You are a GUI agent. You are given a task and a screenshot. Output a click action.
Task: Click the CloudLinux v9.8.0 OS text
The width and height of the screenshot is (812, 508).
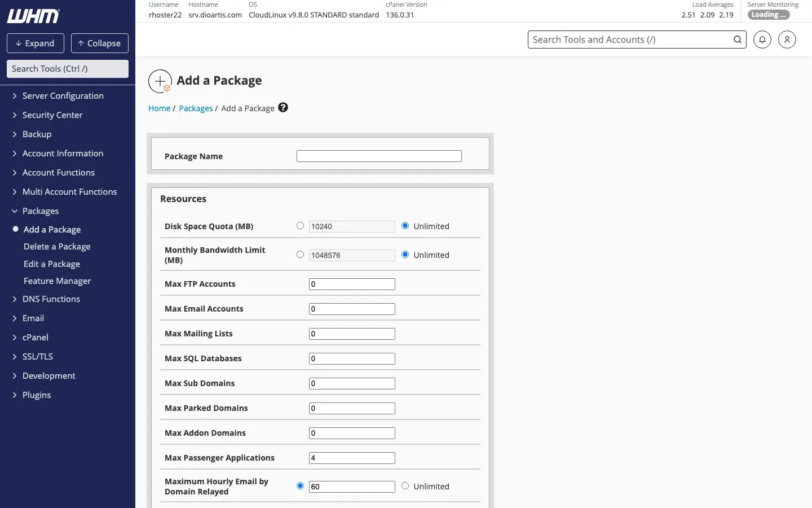(314, 15)
